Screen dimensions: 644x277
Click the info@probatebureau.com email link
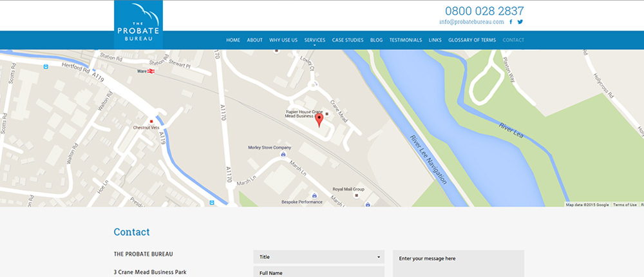(472, 22)
